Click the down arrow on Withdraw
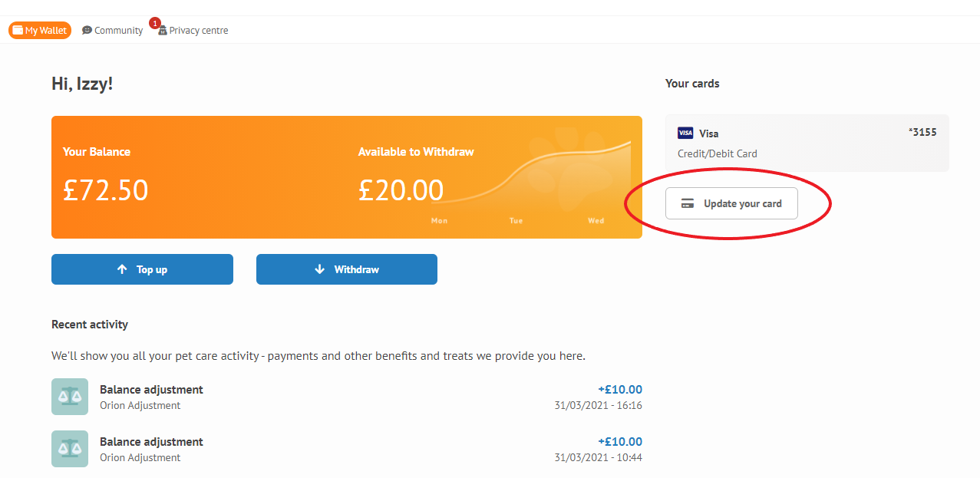 320,269
